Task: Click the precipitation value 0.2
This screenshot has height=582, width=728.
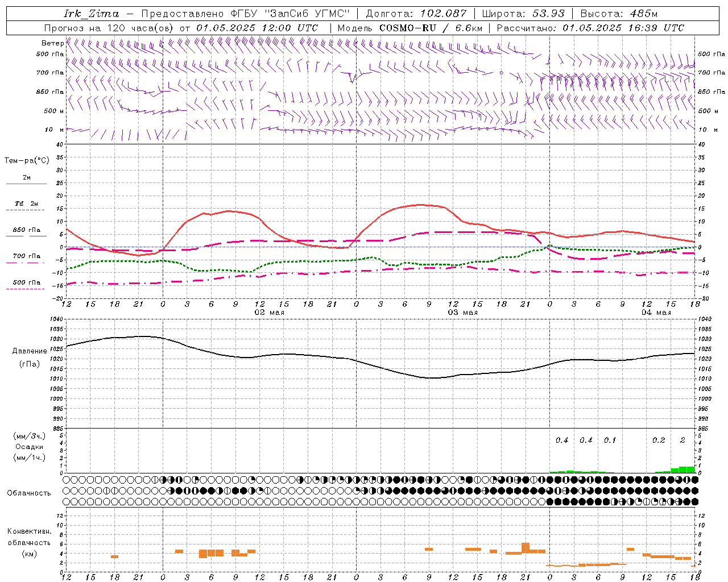Action: (659, 440)
